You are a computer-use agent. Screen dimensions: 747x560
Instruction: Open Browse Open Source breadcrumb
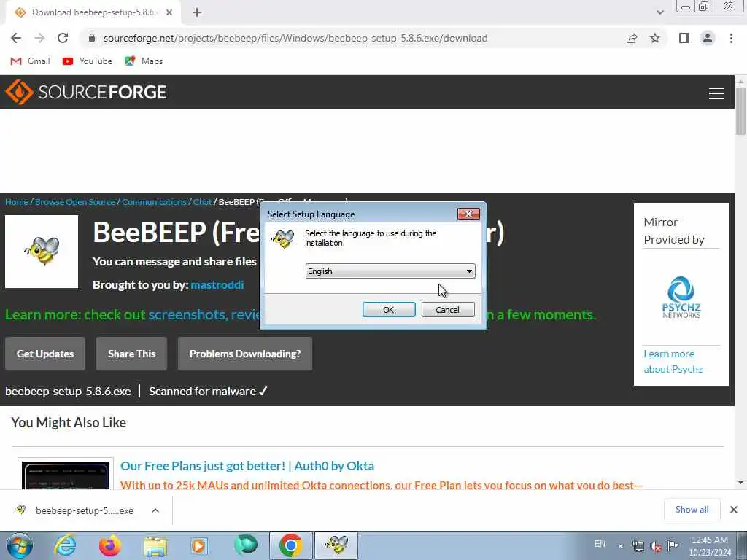tap(75, 202)
